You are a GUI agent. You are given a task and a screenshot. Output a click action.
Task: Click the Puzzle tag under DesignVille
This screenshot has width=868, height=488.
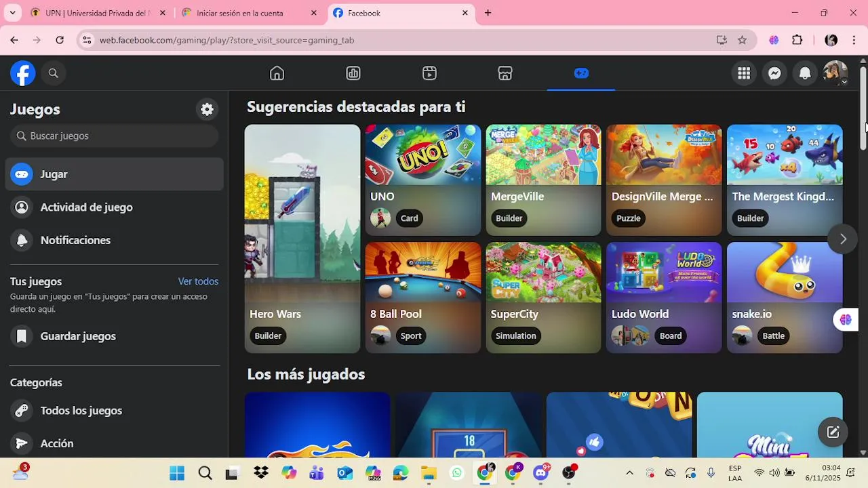point(629,218)
